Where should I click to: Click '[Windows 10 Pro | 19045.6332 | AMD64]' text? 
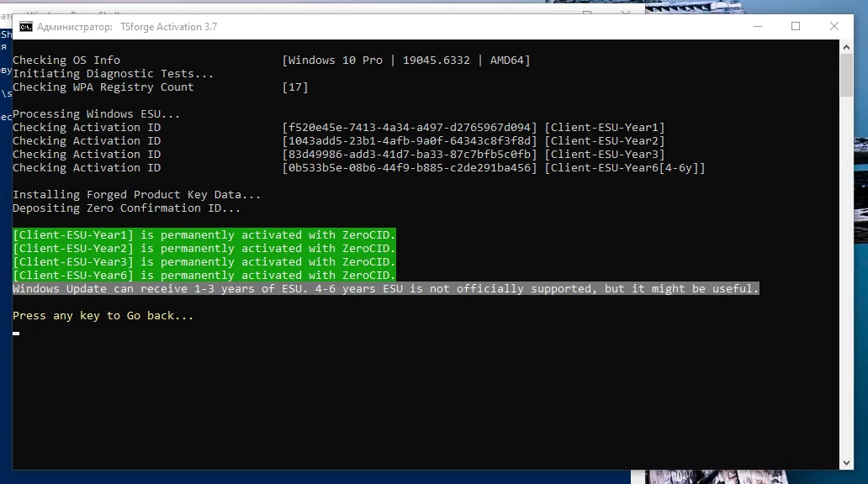(405, 60)
